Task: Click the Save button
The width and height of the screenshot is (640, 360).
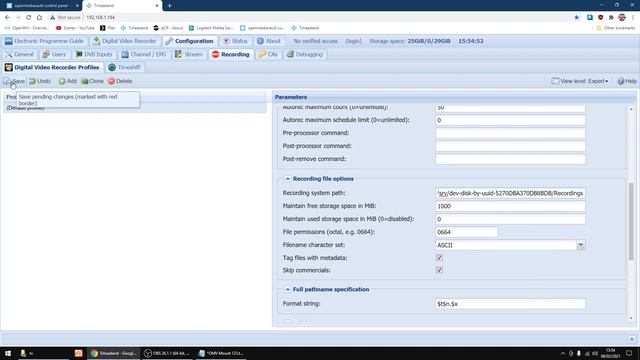Action: [x=15, y=81]
